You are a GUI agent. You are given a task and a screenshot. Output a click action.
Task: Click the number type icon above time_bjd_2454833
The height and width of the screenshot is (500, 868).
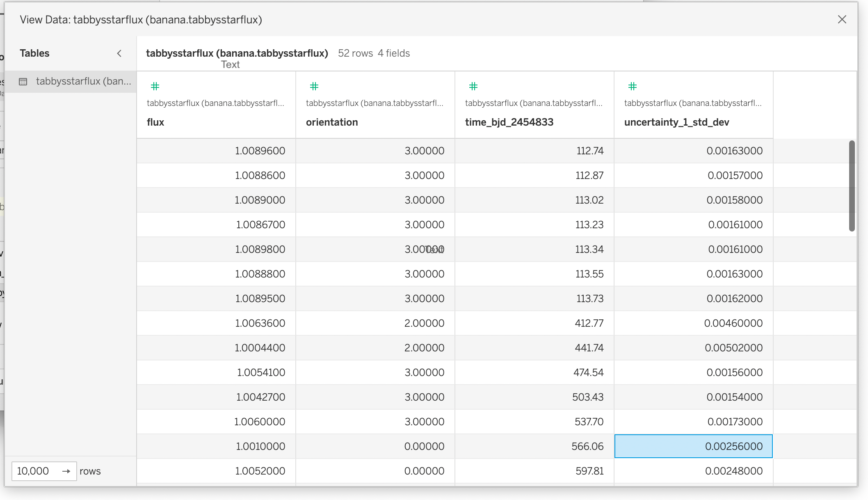pos(473,86)
